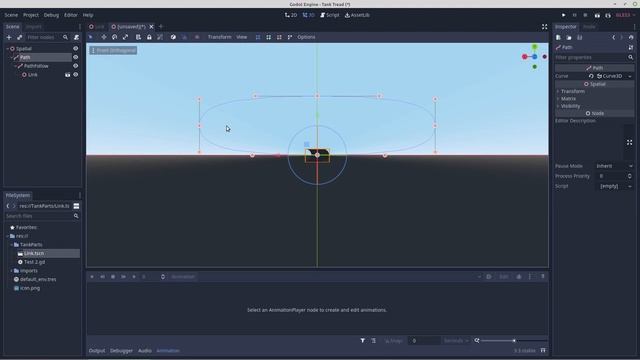Click the create new resource icon in Inspector

(x=558, y=38)
